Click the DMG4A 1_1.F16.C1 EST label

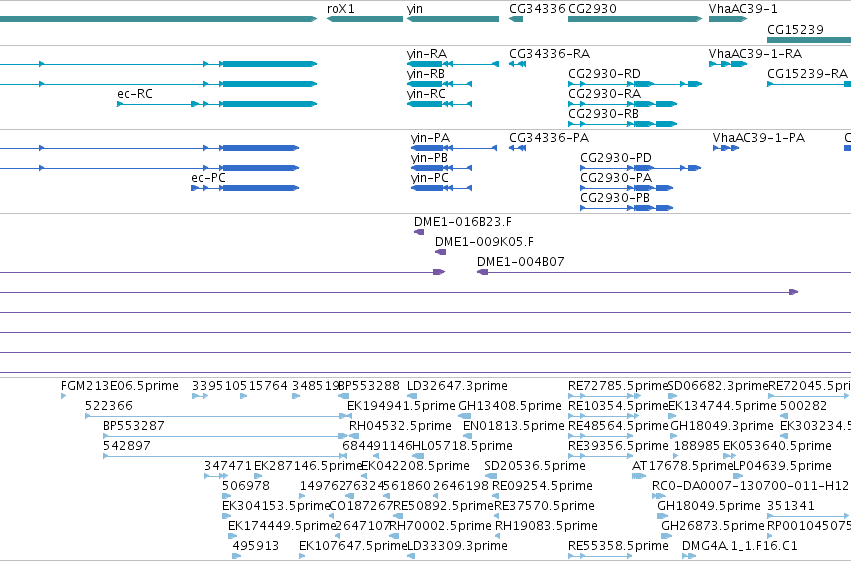coord(740,546)
